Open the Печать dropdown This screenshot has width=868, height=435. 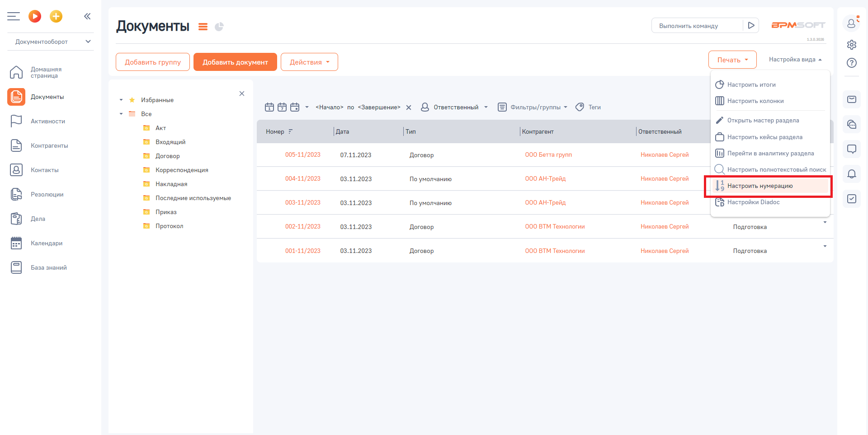(x=732, y=60)
